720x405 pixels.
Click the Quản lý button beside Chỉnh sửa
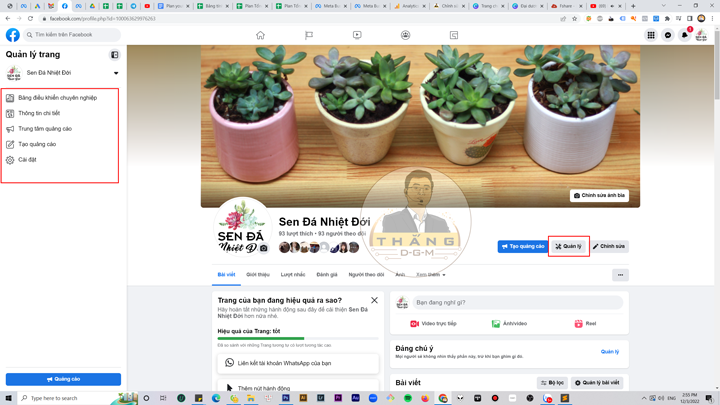point(568,247)
